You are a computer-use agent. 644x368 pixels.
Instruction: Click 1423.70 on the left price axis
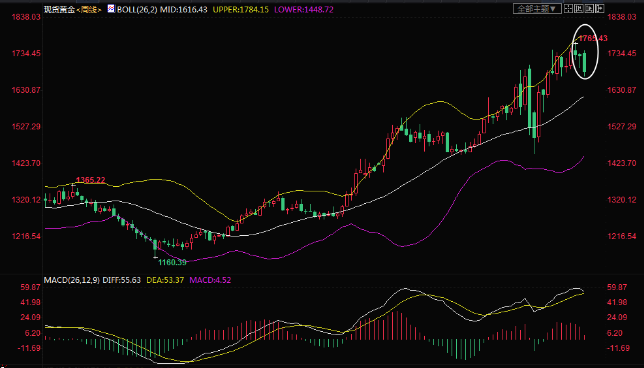(26, 163)
